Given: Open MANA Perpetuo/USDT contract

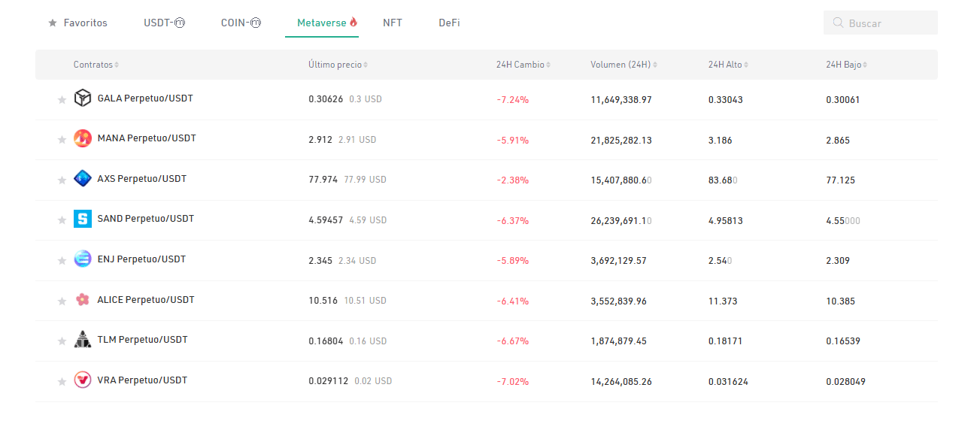Looking at the screenshot, I should coord(147,138).
